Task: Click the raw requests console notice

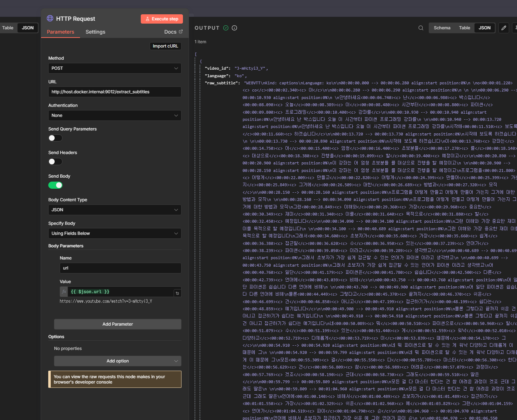Action: click(x=115, y=379)
